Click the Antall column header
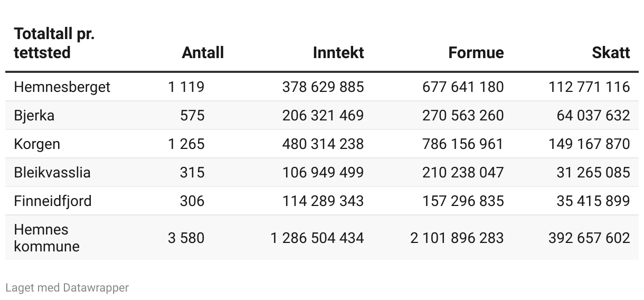 203,53
